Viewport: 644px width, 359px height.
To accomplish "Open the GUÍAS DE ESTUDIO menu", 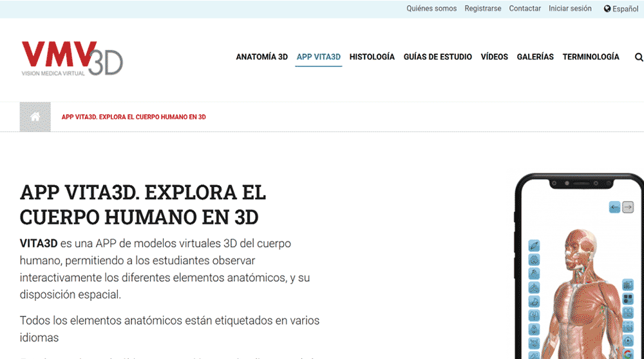I will [437, 57].
